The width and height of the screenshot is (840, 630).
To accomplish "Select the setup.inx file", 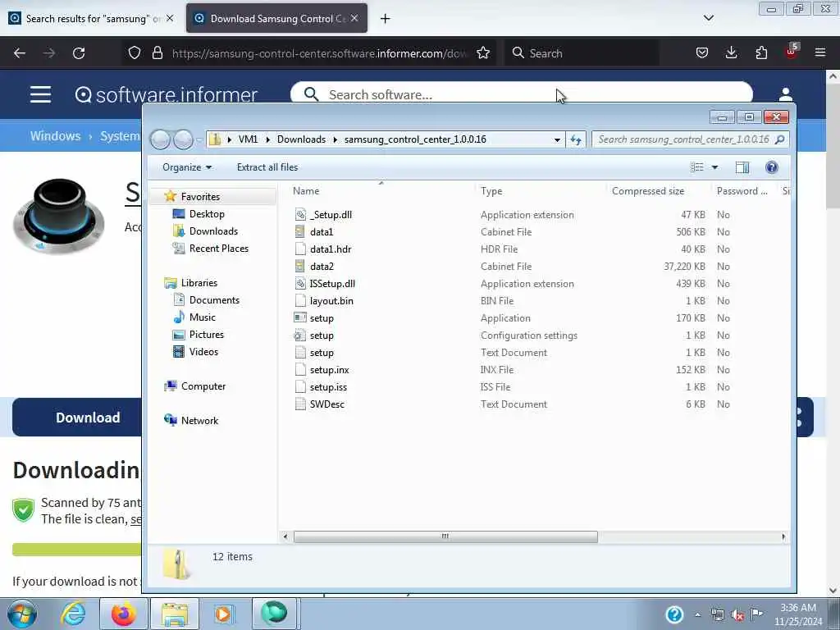I will (x=329, y=370).
